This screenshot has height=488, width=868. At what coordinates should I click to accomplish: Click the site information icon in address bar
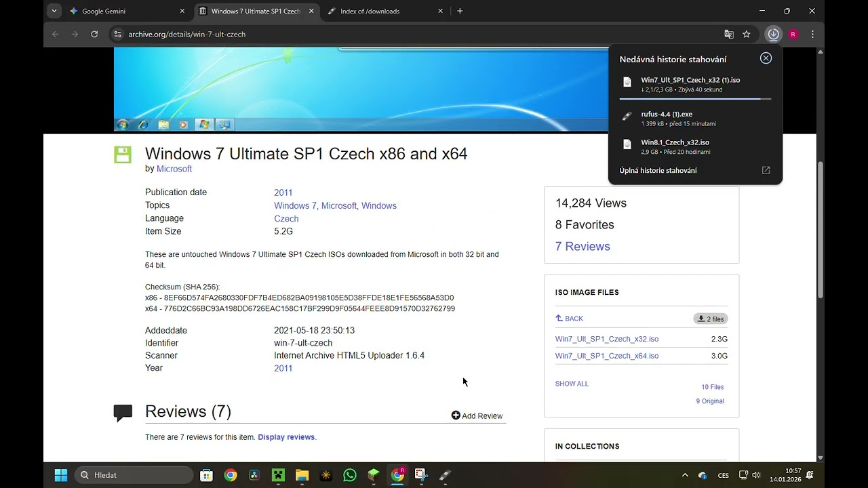tap(117, 34)
